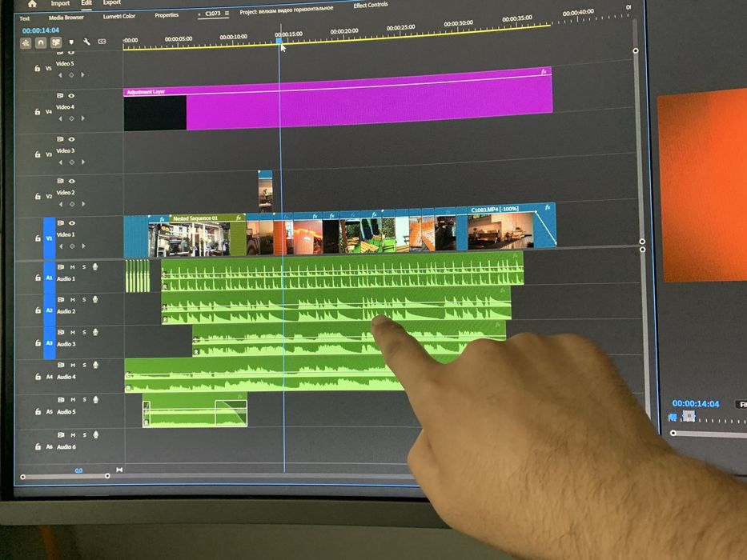Select the audio clip on Audio 5

(195, 410)
